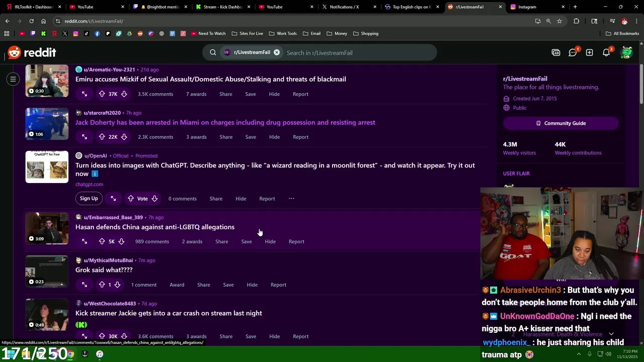Open the Reddit chat icon
The height and width of the screenshot is (362, 644).
pyautogui.click(x=573, y=52)
